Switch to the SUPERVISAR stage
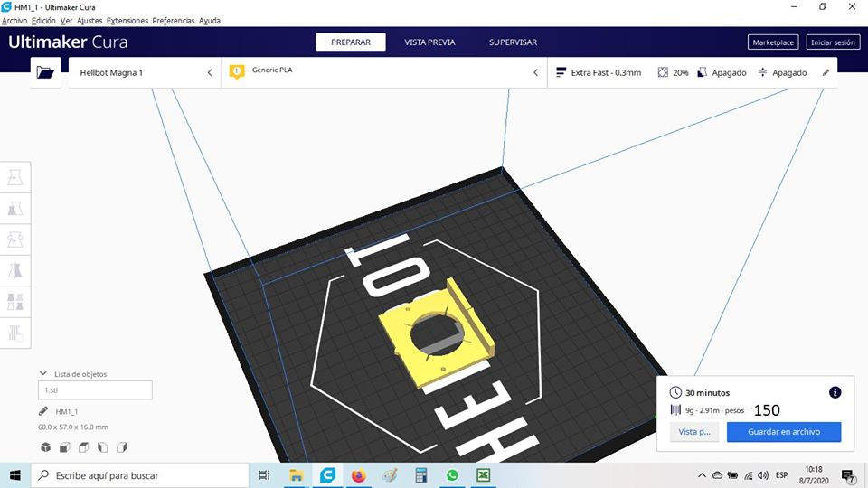Image resolution: width=868 pixels, height=488 pixels. tap(513, 42)
